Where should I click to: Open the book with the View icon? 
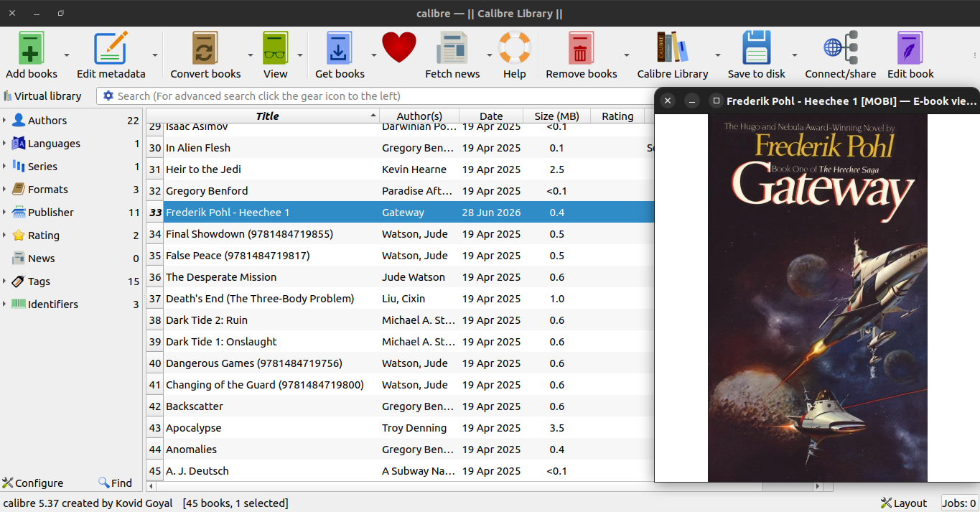[275, 48]
